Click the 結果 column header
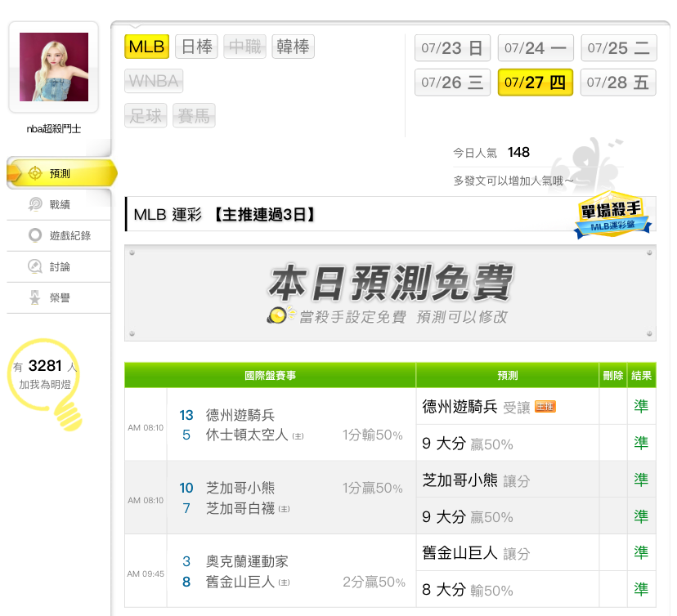The width and height of the screenshot is (677, 616). pyautogui.click(x=641, y=375)
